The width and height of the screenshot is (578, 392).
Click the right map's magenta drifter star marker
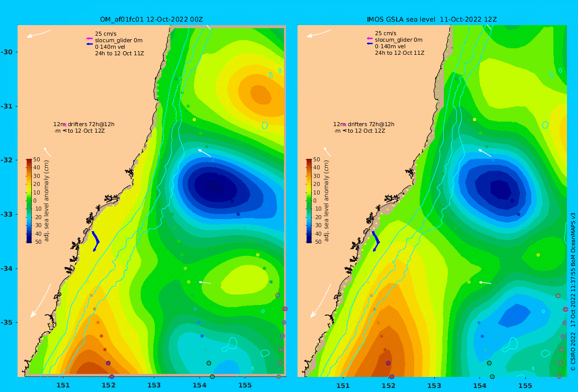345,125
